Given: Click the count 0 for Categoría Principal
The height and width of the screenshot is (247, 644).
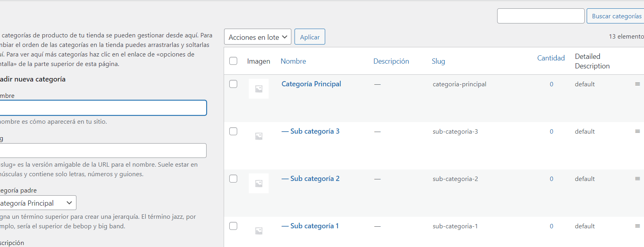Looking at the screenshot, I should tap(551, 84).
